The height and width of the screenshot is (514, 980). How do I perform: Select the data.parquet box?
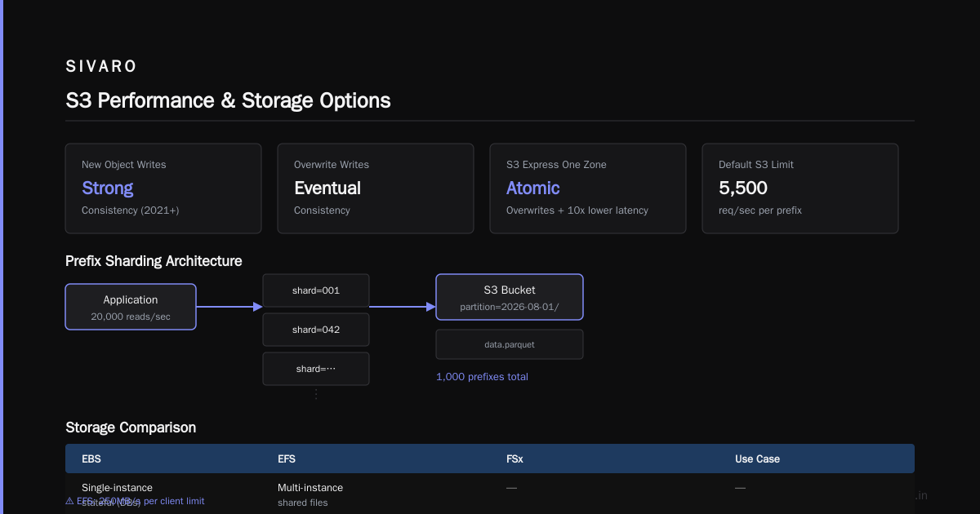tap(510, 344)
